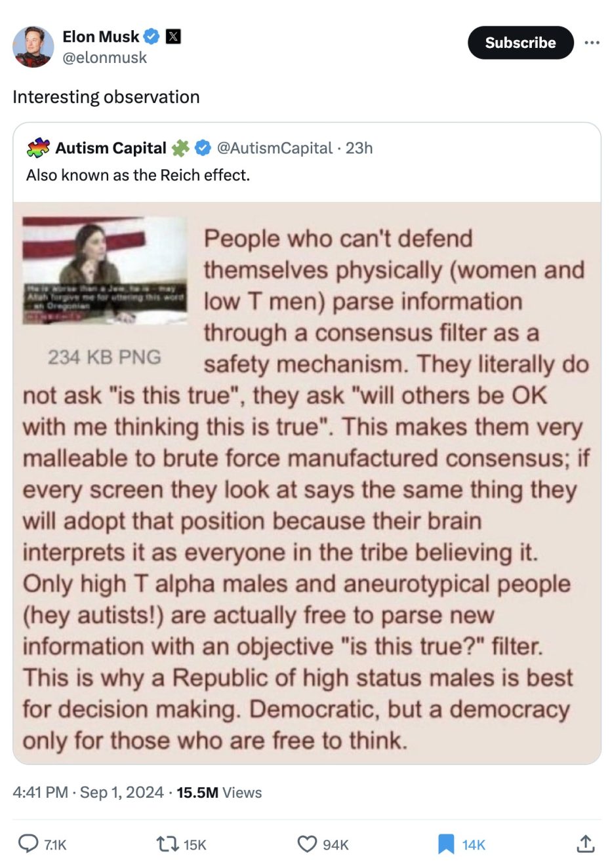Click the share upload icon
The width and height of the screenshot is (610, 868).
pyautogui.click(x=585, y=844)
